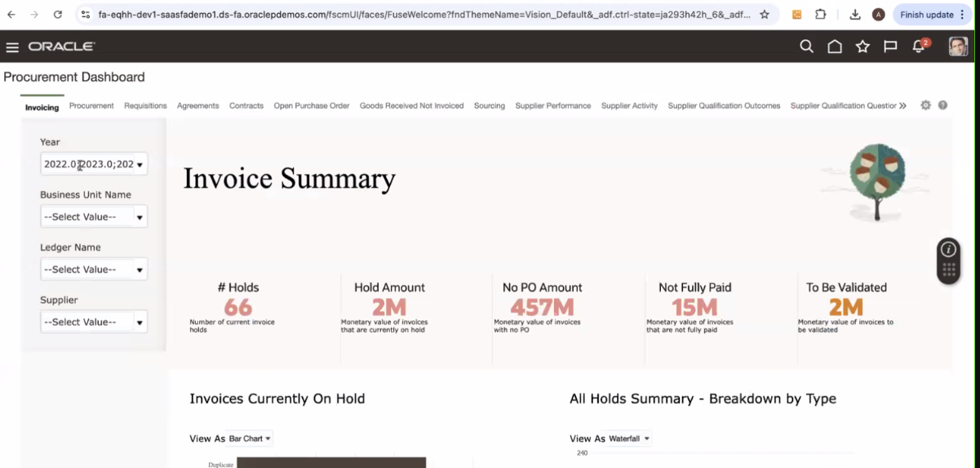
Task: Click the browser address bar URL
Action: click(x=424, y=15)
